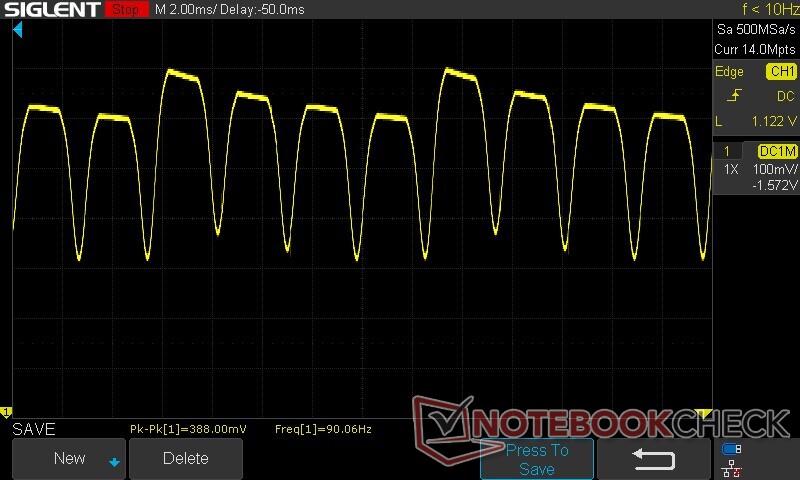
Task: Click the Curr 14.0Mpts memory depth text
Action: click(x=755, y=49)
